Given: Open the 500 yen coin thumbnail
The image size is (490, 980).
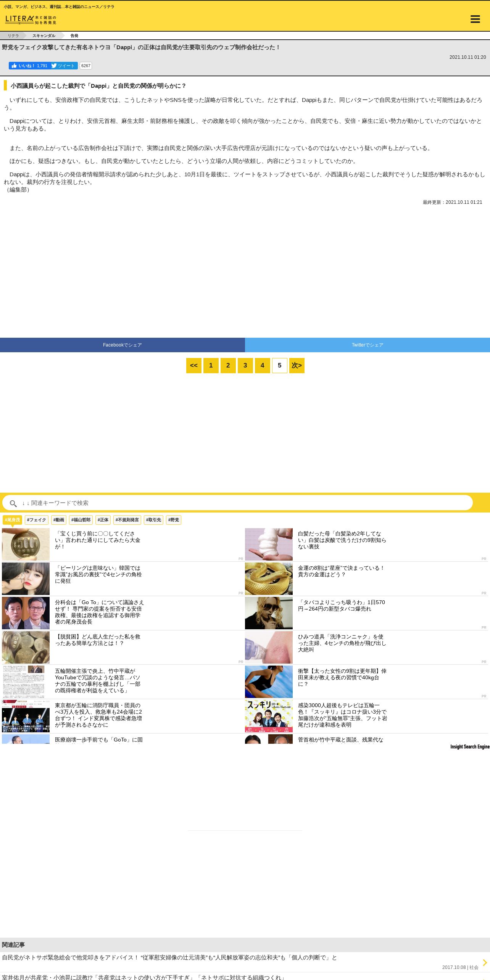Looking at the screenshot, I should tap(26, 544).
